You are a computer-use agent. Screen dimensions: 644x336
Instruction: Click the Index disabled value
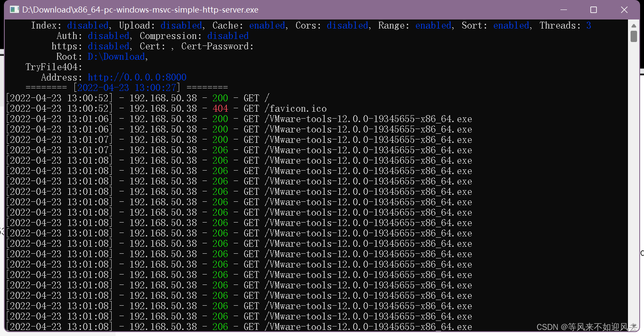click(88, 26)
